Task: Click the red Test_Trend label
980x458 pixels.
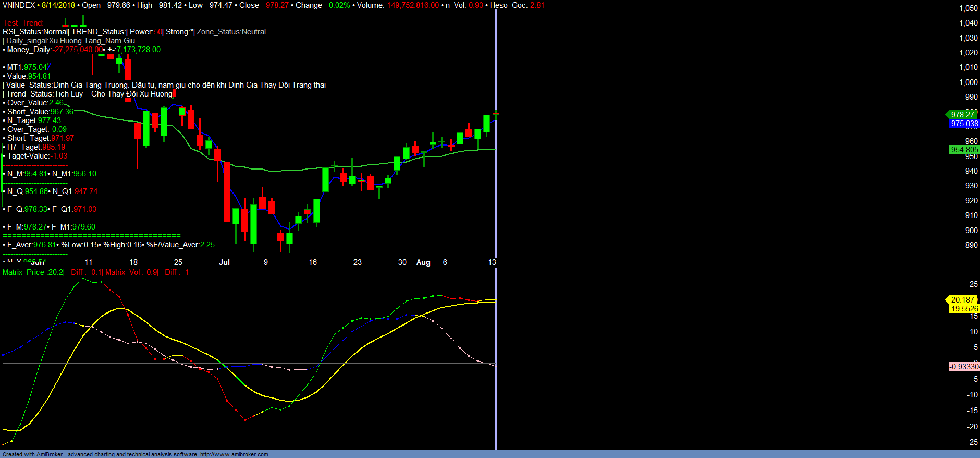Action: 23,23
